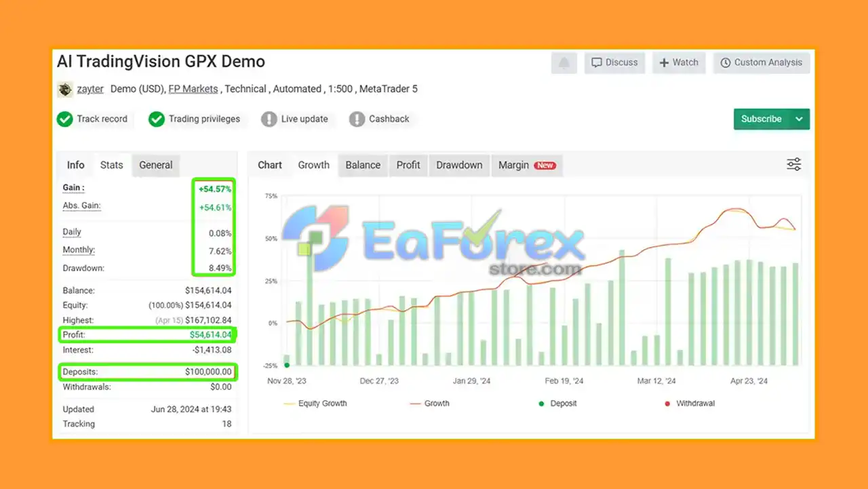This screenshot has width=868, height=489.
Task: Click Withdrawals value $0.00
Action: point(220,387)
